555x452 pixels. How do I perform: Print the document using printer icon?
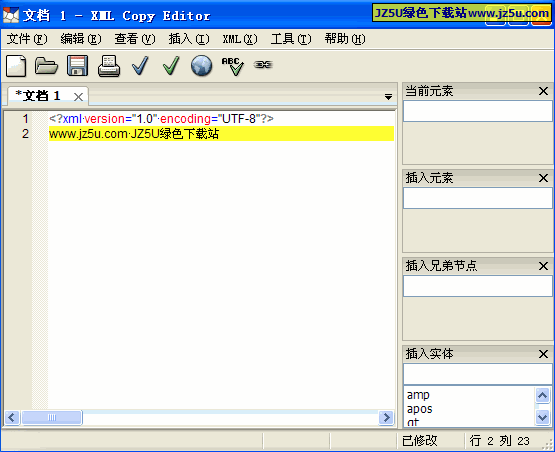(x=109, y=66)
